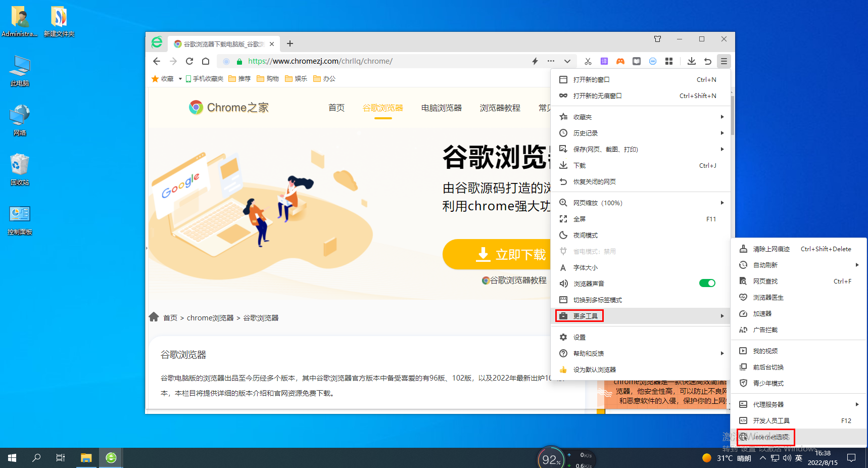The height and width of the screenshot is (468, 868).
Task: Click the bookmark box toolbar icon
Action: click(x=637, y=61)
